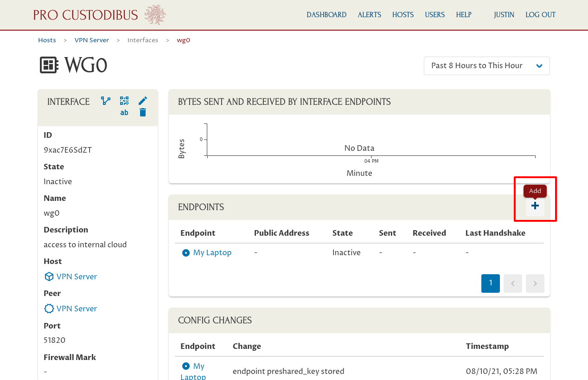Click the cube icon beside the Host link
Viewport: 588px width, 380px height.
point(49,277)
